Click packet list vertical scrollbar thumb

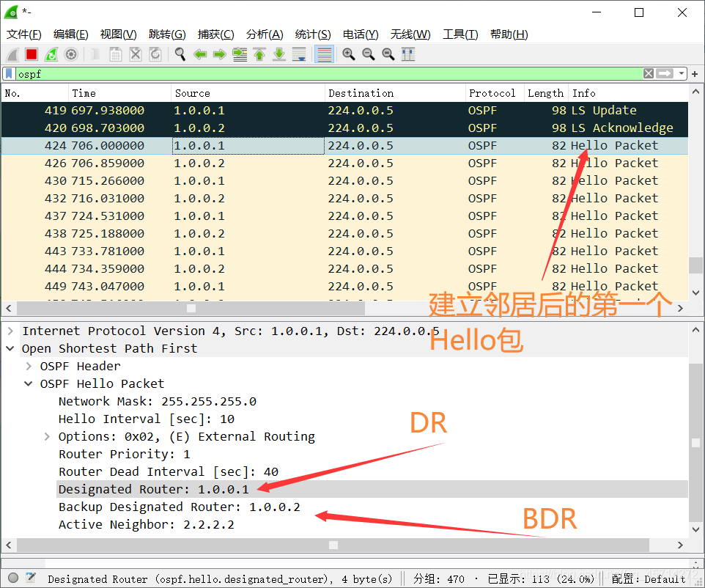[695, 265]
